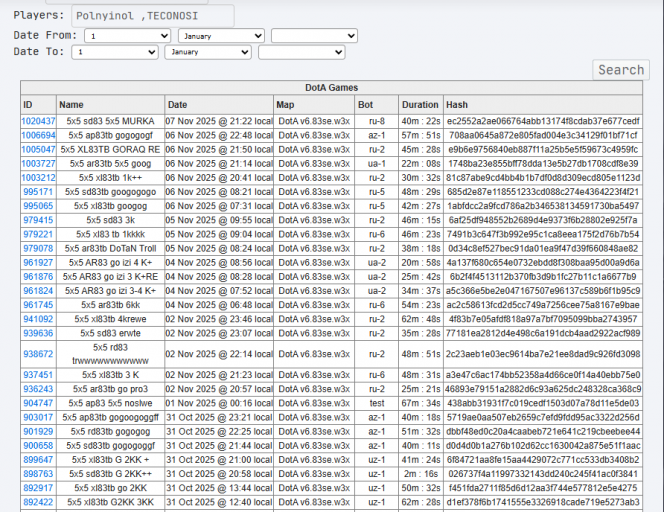Click the Hash column header

click(543, 105)
